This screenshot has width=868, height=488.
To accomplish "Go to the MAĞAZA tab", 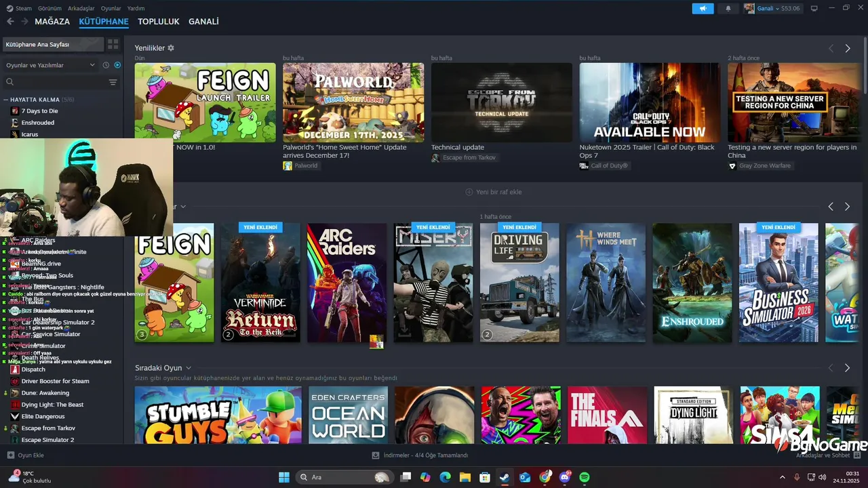I will pos(52,22).
